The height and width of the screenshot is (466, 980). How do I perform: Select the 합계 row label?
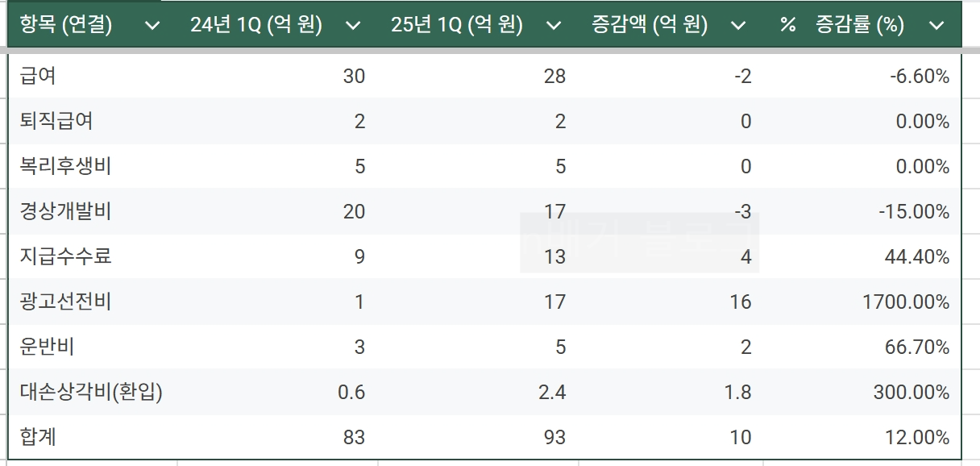pos(38,437)
